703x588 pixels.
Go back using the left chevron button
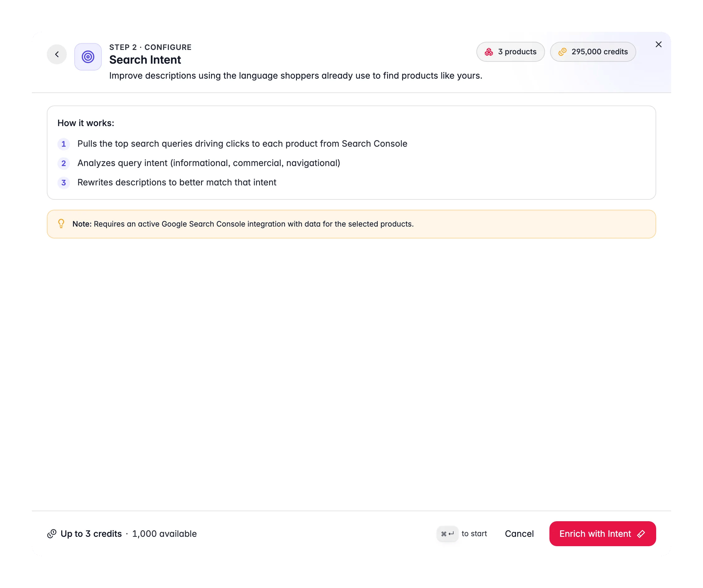57,54
